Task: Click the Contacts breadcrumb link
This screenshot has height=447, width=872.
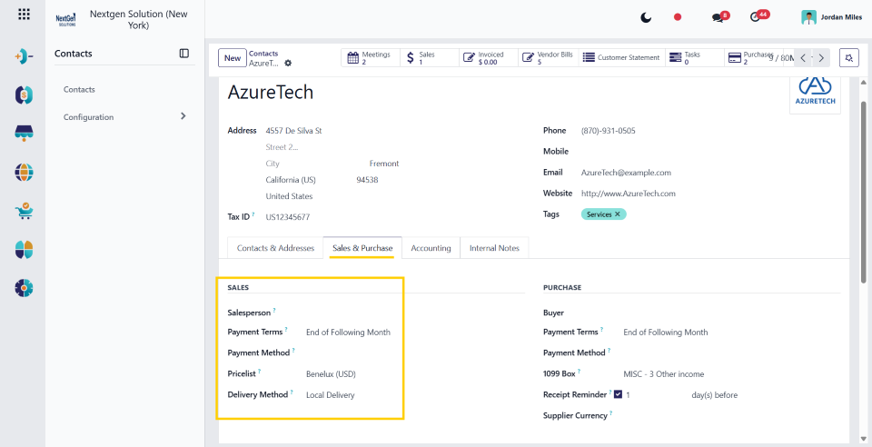Action: [x=263, y=53]
